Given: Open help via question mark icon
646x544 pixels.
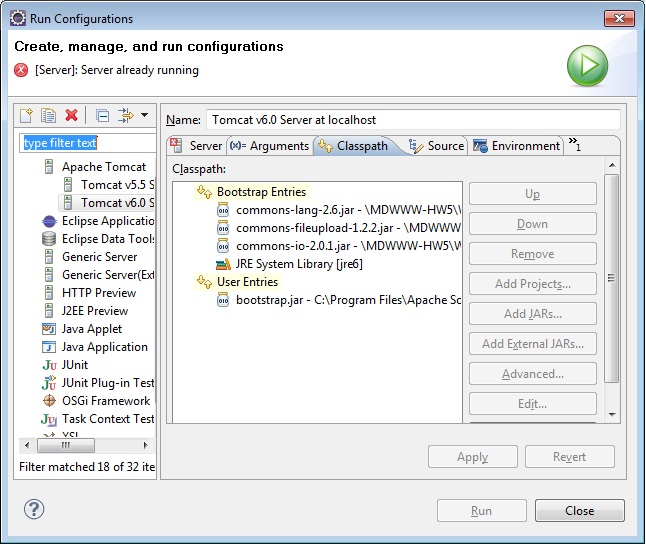Looking at the screenshot, I should pyautogui.click(x=34, y=509).
